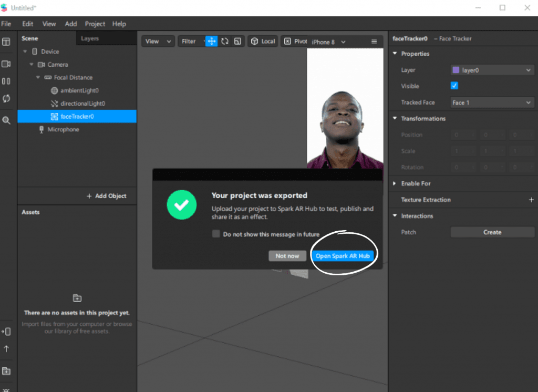The image size is (538, 392).
Task: Open the layout panel icon in left sidebar
Action: (6, 42)
